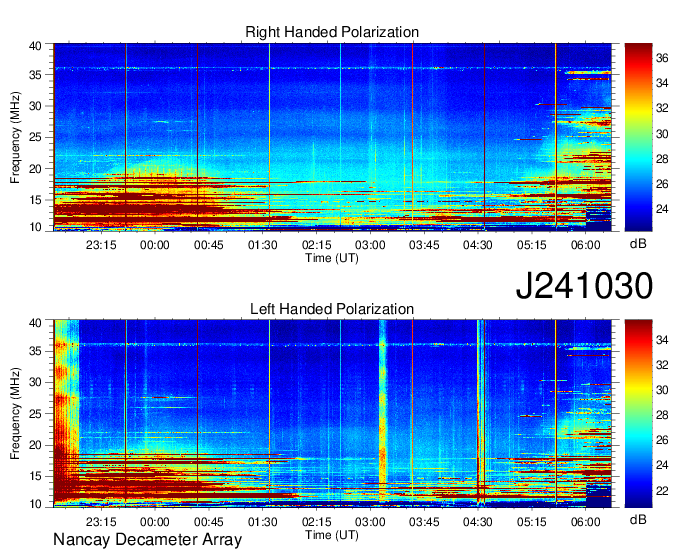This screenshot has width=680, height=552.
Task: Click the "06:00" time tick on Right Handed plot
Action: click(x=586, y=245)
